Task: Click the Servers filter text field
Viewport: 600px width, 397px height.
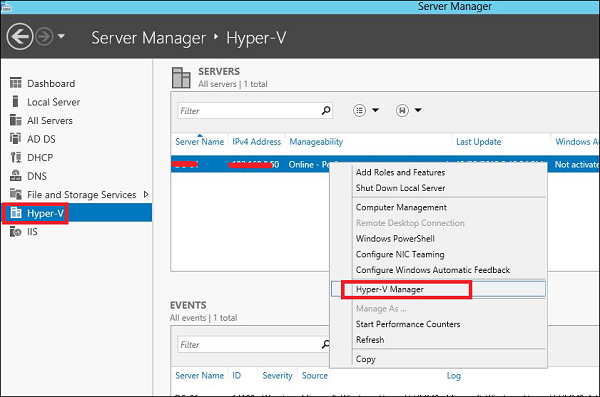Action: 249,111
